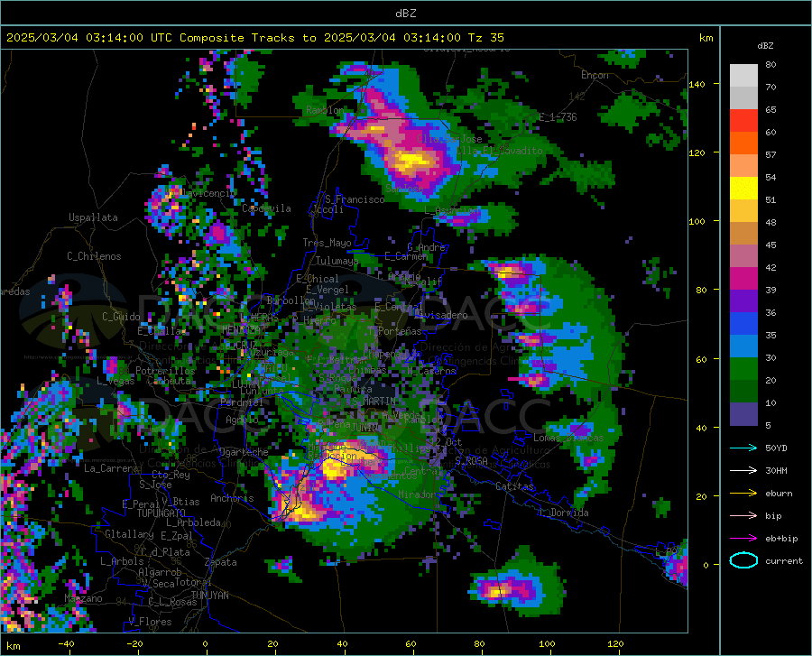Pick the bright yellow 54 dBZ swatch

click(x=743, y=189)
